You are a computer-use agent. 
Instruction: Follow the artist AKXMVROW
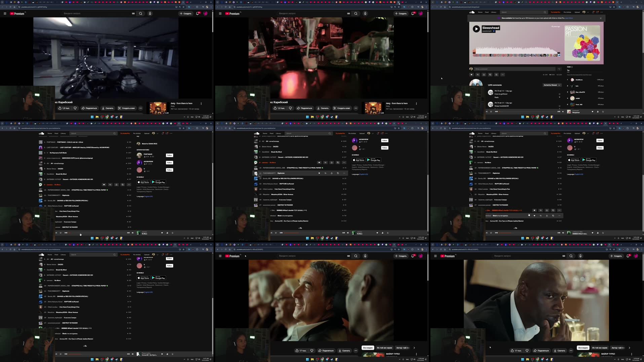pyautogui.click(x=384, y=140)
